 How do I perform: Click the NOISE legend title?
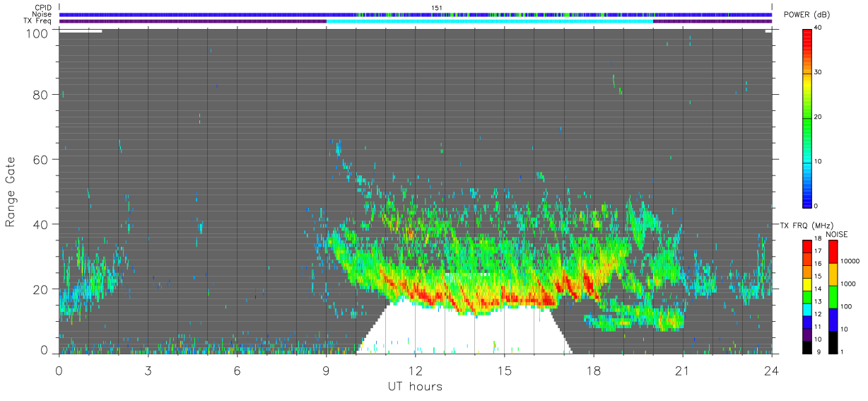click(x=836, y=234)
